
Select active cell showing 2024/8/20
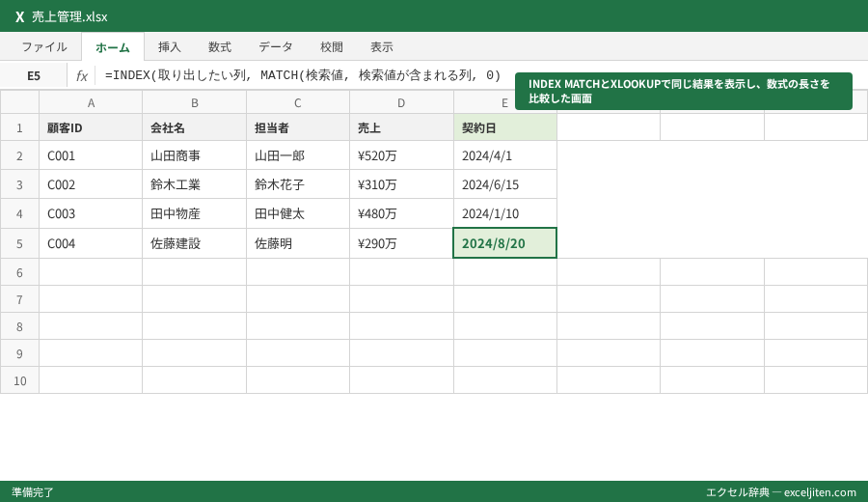[x=504, y=242]
